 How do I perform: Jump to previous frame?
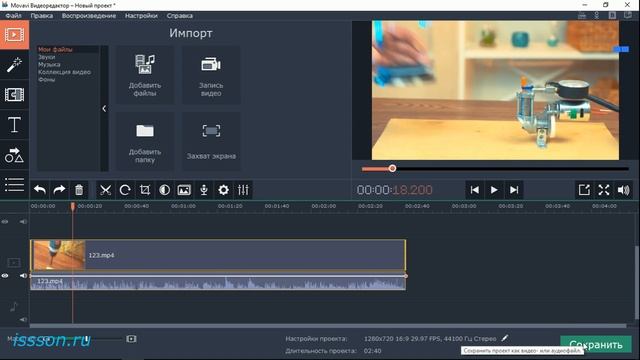(x=474, y=190)
